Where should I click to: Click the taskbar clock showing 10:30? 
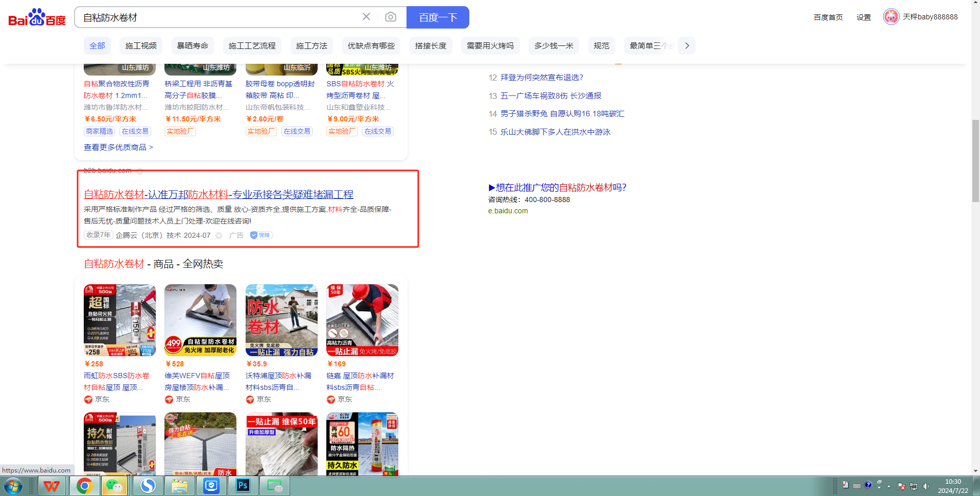(x=953, y=486)
